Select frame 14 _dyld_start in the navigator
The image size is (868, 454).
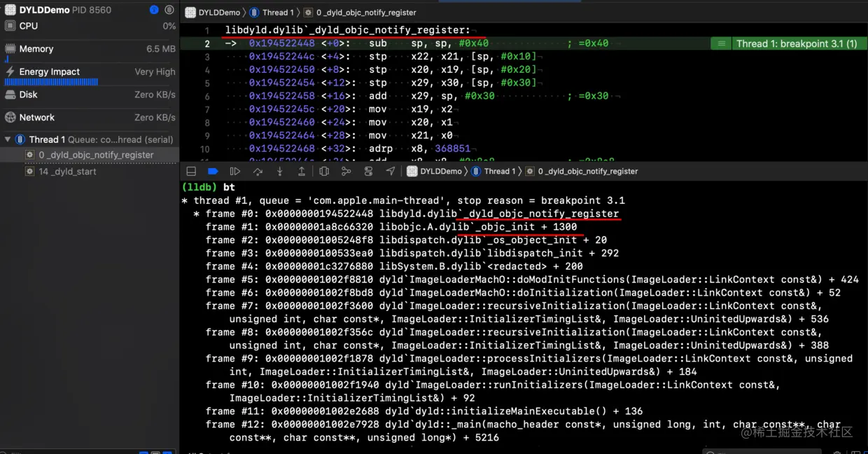click(90, 172)
